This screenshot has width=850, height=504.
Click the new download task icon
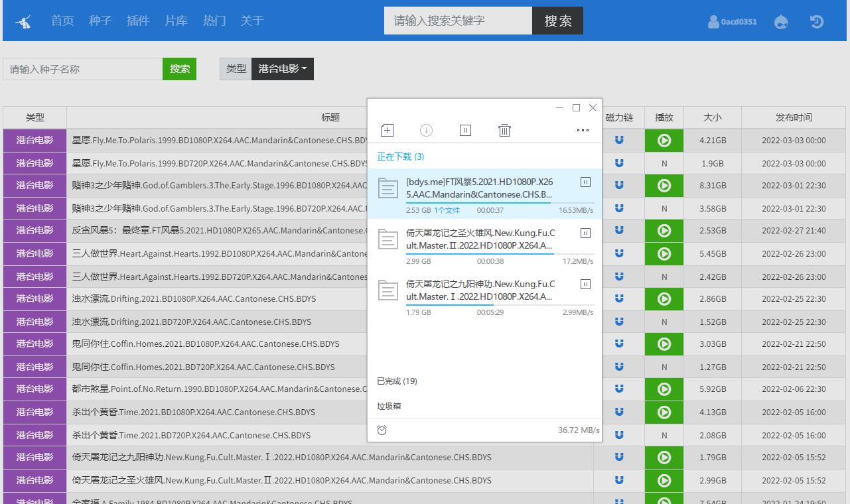387,131
